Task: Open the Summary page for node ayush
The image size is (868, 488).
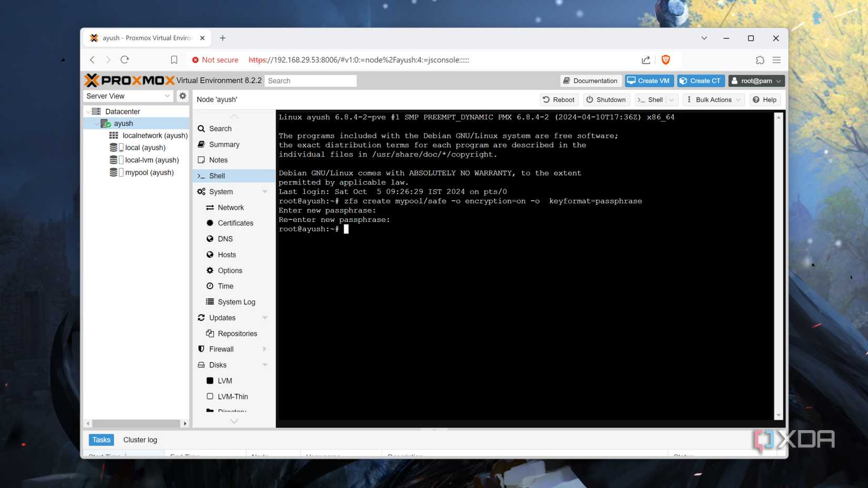Action: coord(224,144)
